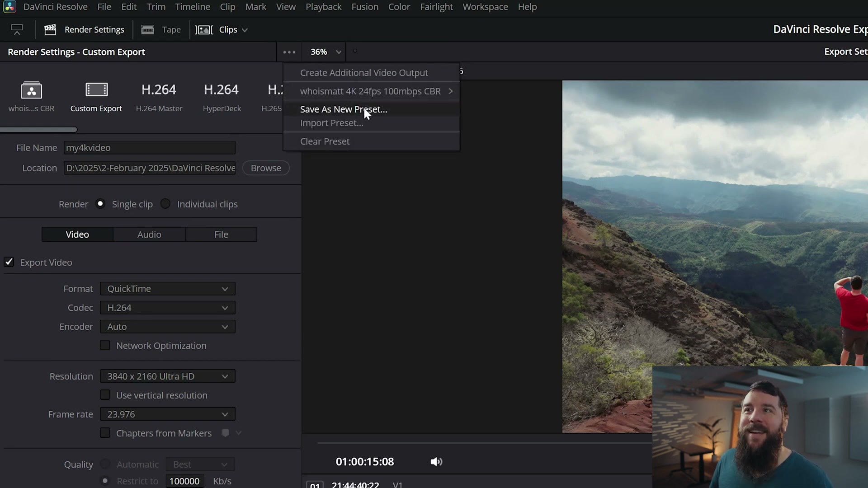Open the Format QuickTime dropdown
This screenshot has width=868, height=488.
point(167,289)
